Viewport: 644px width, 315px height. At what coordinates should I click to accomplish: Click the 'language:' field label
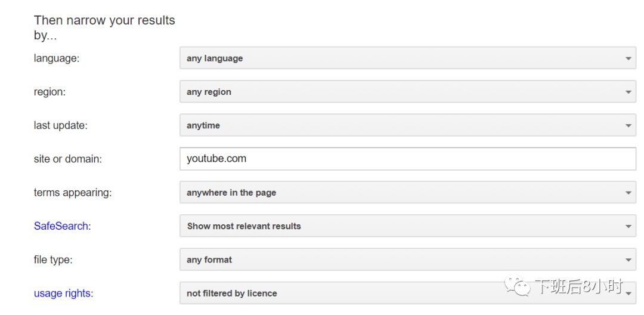click(x=57, y=58)
